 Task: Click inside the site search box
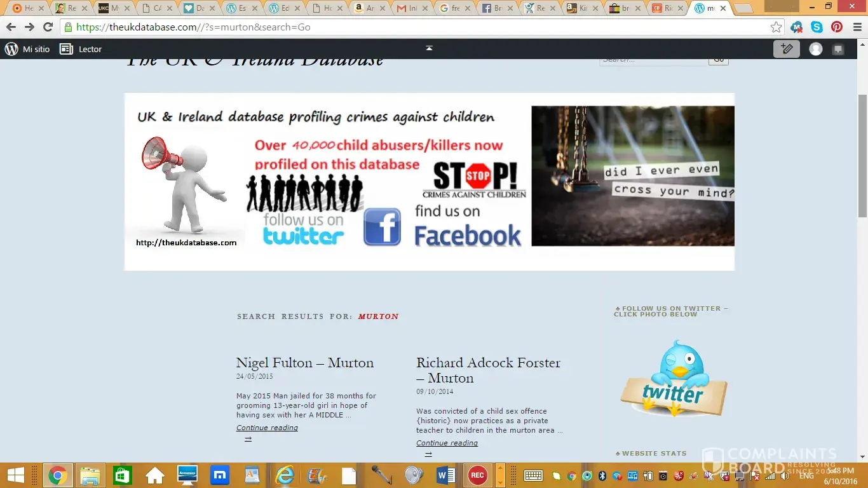653,59
